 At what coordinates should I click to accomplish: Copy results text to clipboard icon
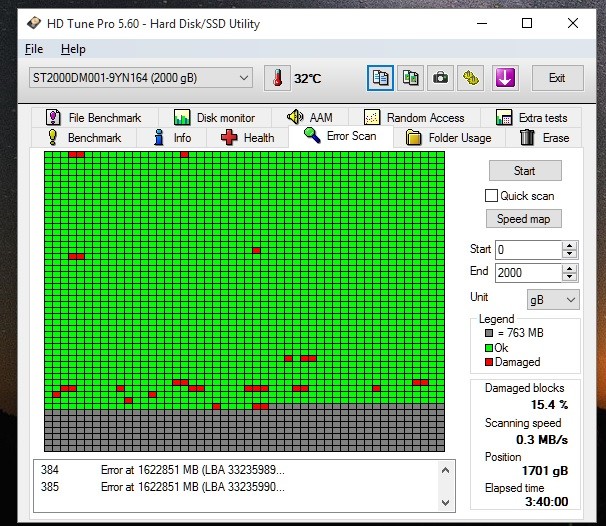coord(380,78)
